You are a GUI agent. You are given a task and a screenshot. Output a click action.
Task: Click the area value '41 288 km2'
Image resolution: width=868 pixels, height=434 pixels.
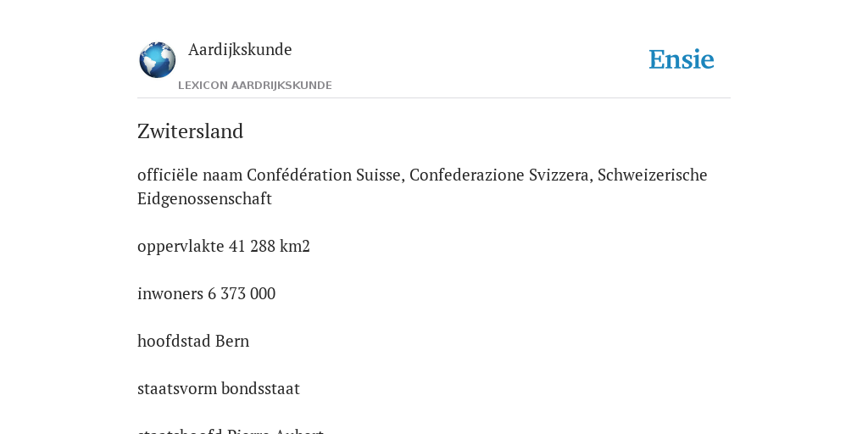269,246
